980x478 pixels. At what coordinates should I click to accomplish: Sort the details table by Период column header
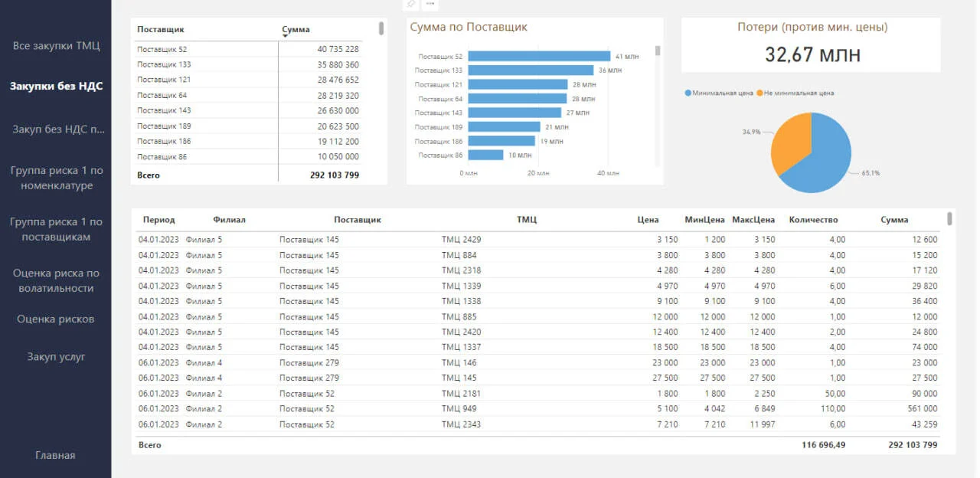pyautogui.click(x=158, y=220)
